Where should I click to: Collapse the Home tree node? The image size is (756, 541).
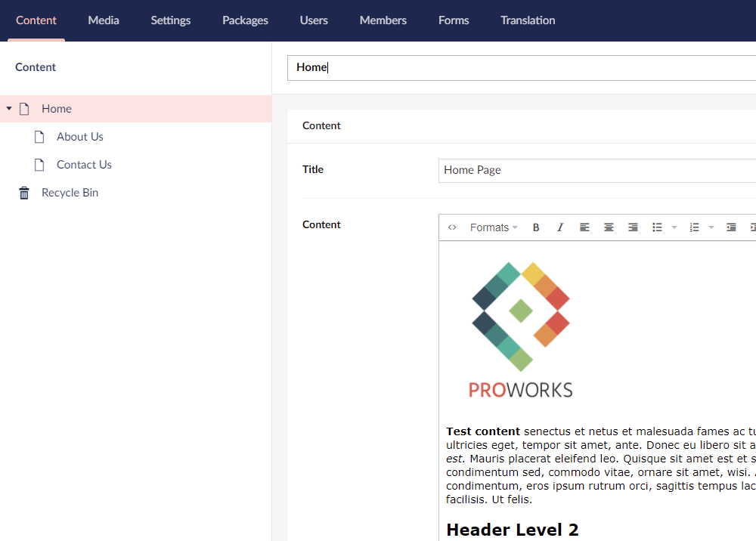(9, 109)
